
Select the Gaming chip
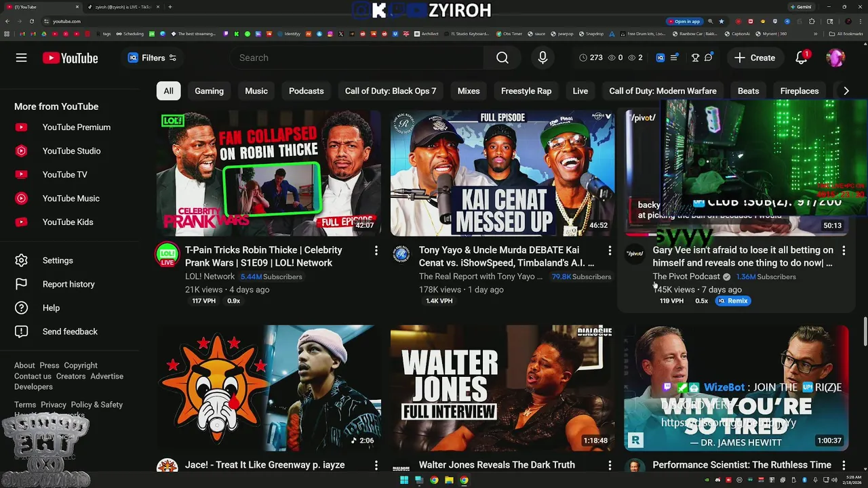209,91
